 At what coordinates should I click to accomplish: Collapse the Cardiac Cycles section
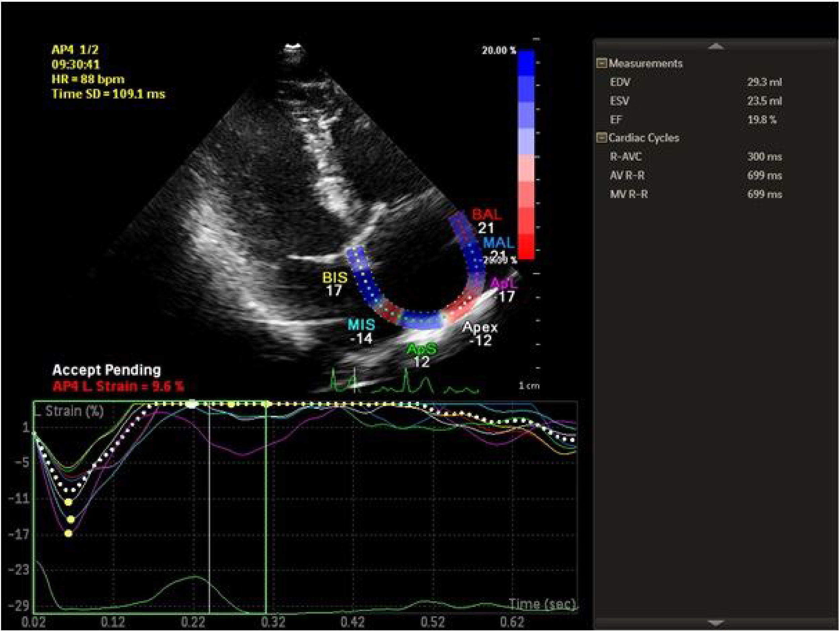point(601,137)
